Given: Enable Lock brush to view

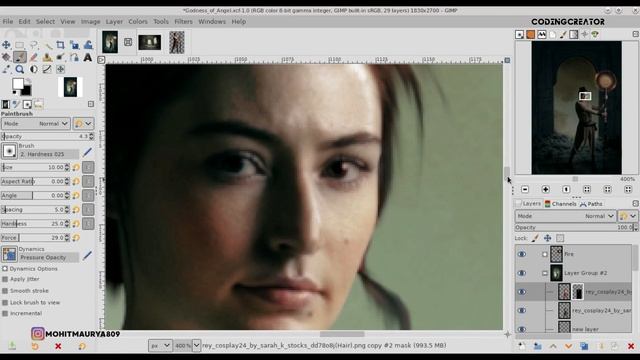Looking at the screenshot, I should [5, 302].
